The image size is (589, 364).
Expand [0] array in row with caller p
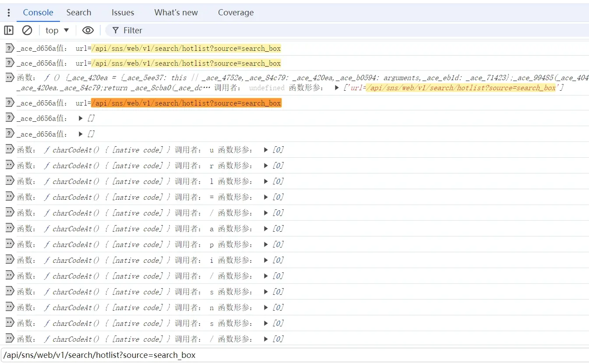point(266,245)
